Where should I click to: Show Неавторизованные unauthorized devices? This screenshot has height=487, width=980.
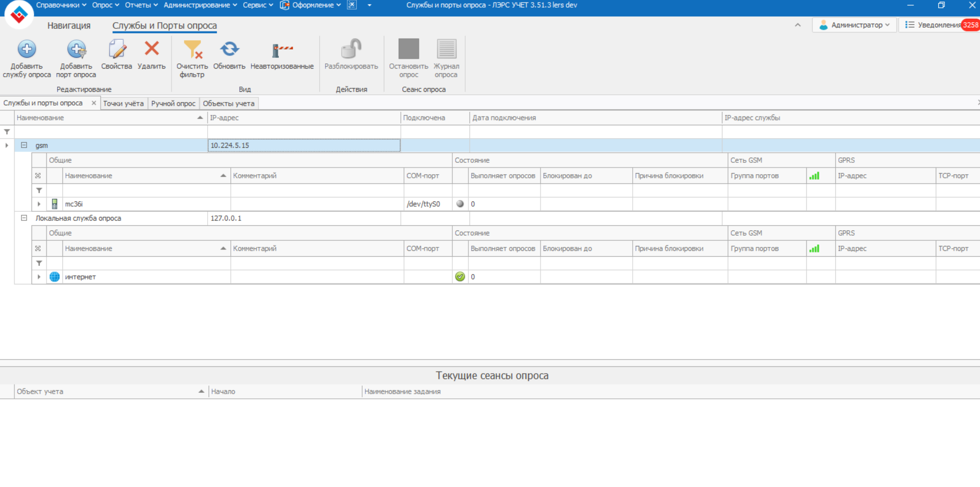pos(282,50)
